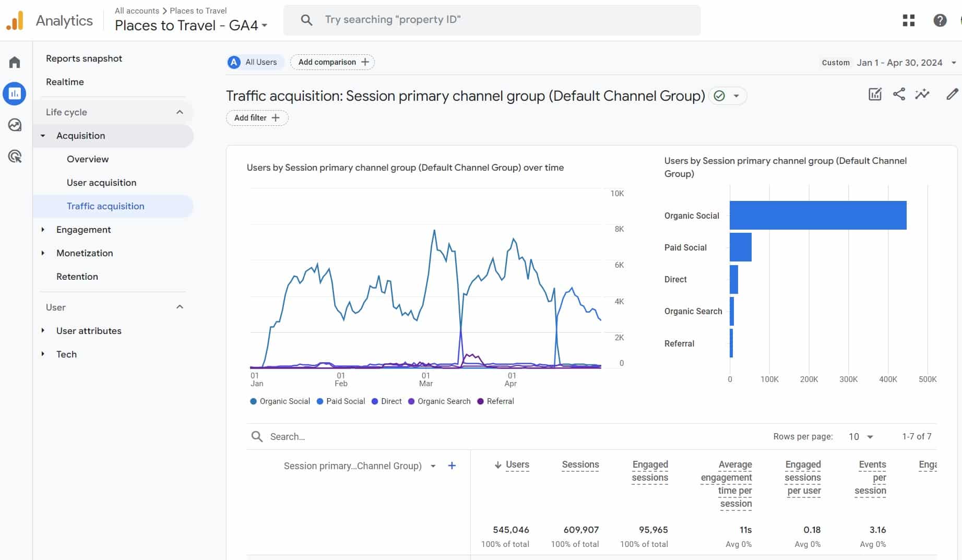Toggle the Organic Social legend series
Viewport: 962px width, 560px height.
pyautogui.click(x=280, y=401)
